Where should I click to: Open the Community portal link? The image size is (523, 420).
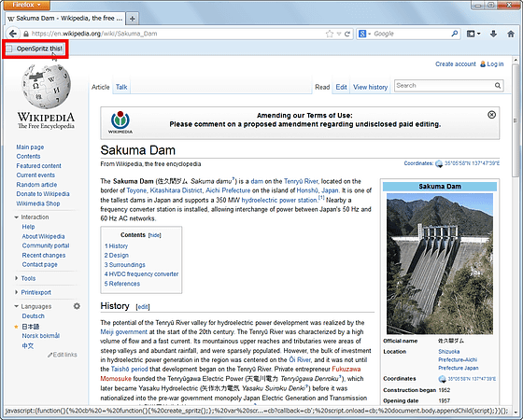click(x=46, y=245)
